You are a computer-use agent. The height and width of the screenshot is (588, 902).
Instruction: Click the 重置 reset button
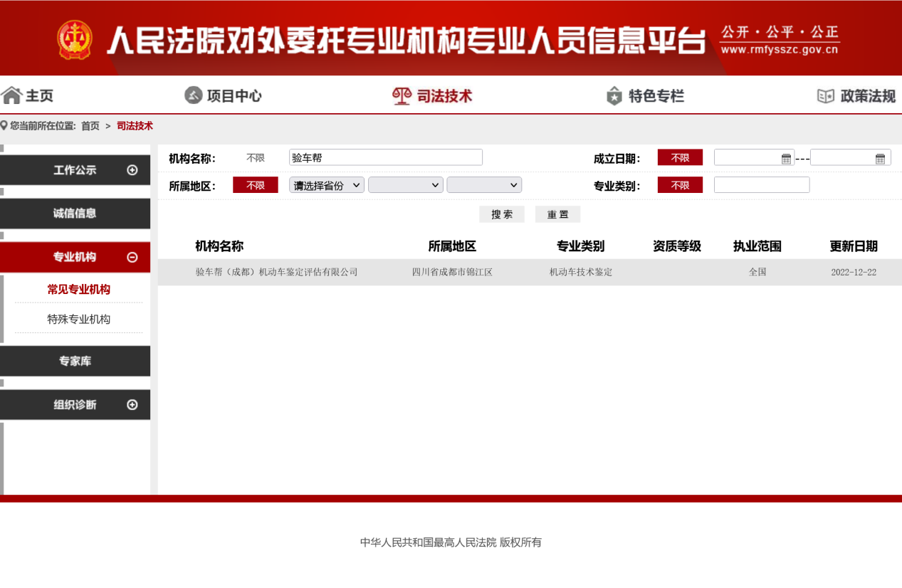557,214
